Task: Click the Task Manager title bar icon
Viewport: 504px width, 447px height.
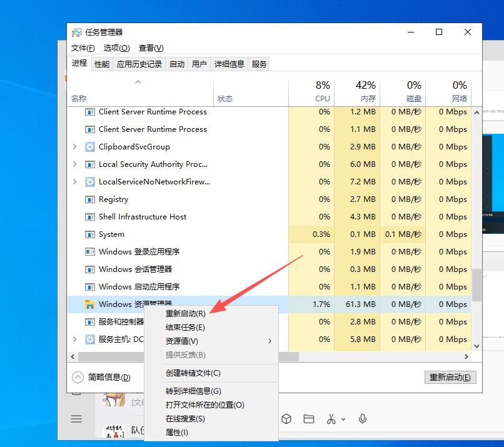Action: click(77, 33)
